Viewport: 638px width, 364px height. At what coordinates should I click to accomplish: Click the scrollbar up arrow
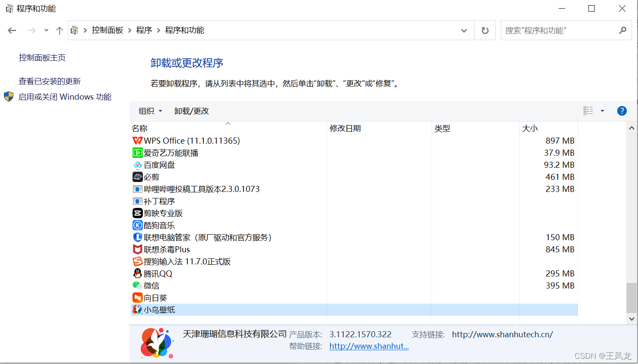[x=632, y=128]
